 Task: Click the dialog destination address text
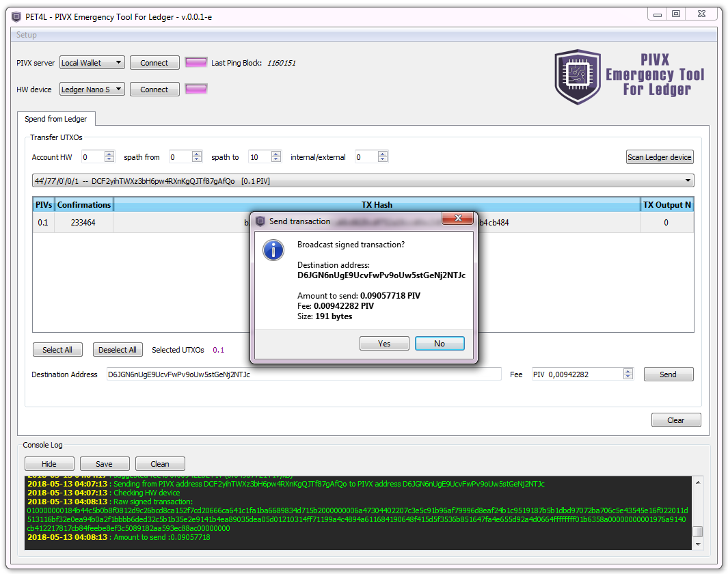(381, 275)
